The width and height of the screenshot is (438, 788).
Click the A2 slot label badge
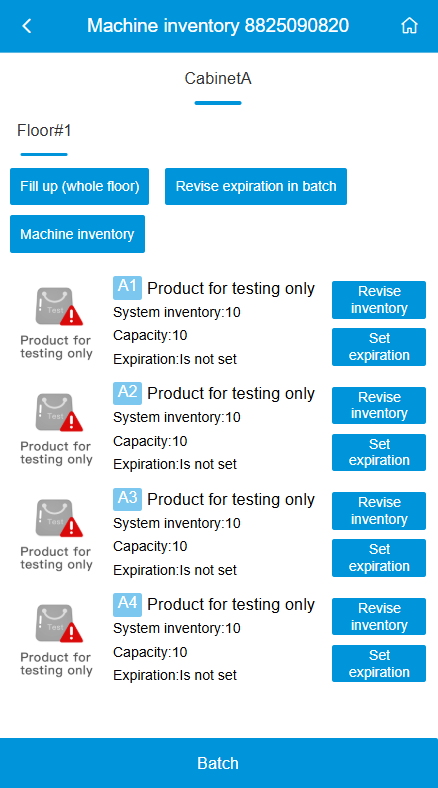[x=127, y=393]
